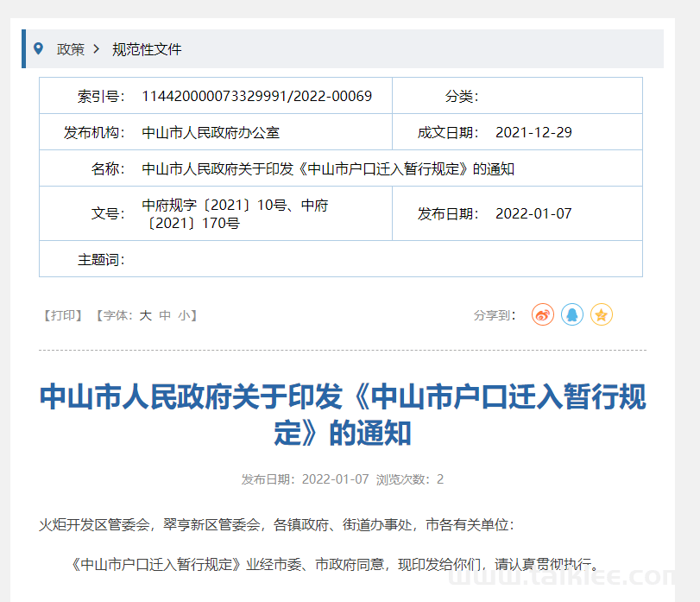
Task: Set font size to large (大)
Action: pyautogui.click(x=145, y=316)
